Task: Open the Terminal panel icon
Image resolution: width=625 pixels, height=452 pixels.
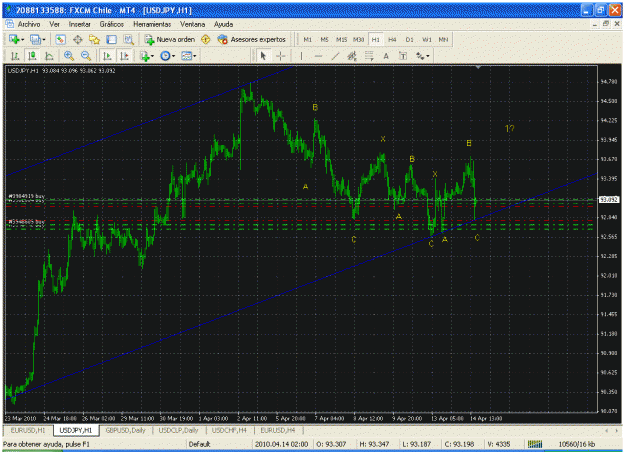Action: (x=112, y=39)
